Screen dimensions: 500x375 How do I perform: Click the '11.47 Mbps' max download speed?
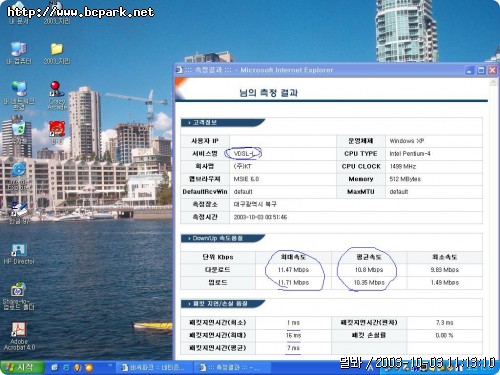pos(293,270)
